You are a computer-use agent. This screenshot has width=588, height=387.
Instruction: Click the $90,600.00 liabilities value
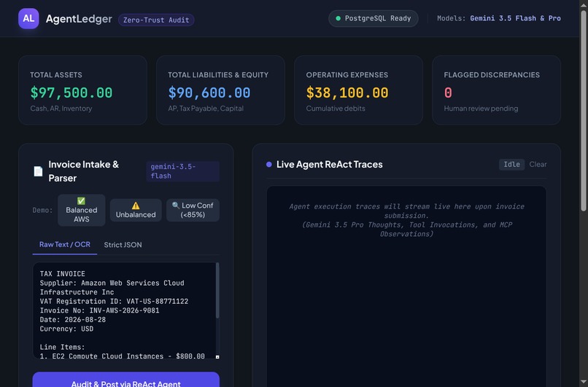pyautogui.click(x=209, y=93)
